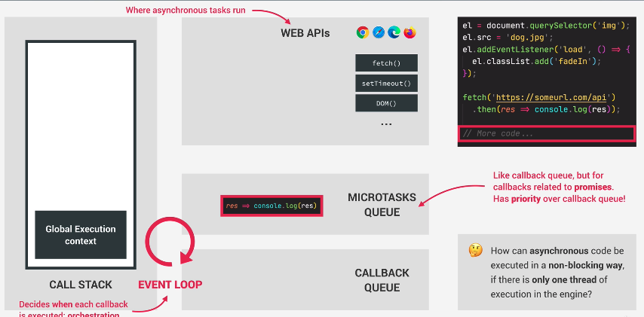Screen dimensions: 644x317
Task: Click the Safari compass icon
Action: click(x=379, y=32)
